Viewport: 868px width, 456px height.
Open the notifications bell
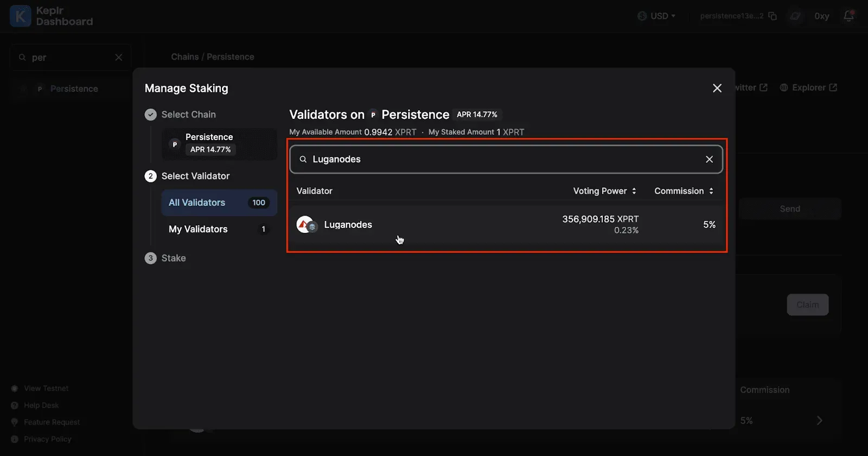coord(848,16)
